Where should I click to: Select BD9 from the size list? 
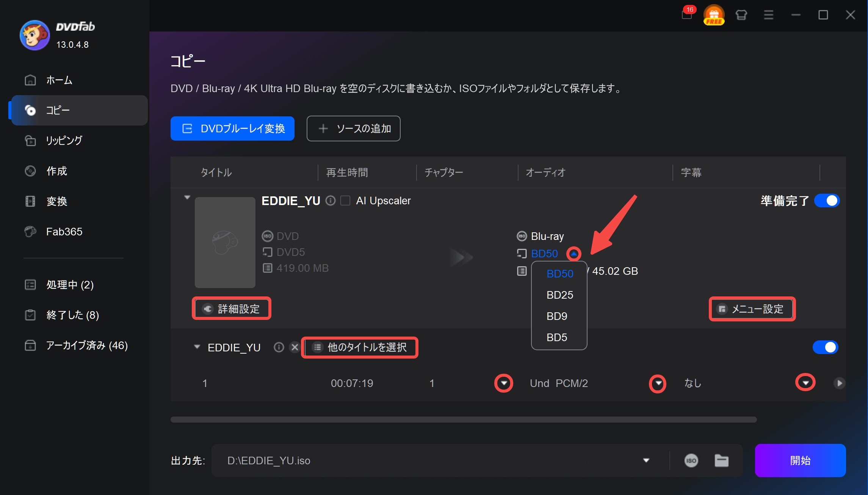[x=559, y=316]
